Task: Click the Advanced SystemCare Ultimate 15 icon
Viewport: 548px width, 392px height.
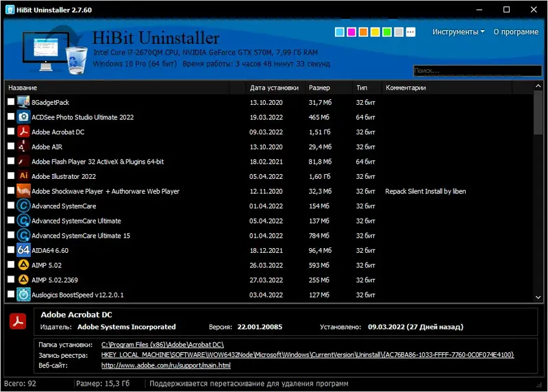Action: [x=23, y=235]
